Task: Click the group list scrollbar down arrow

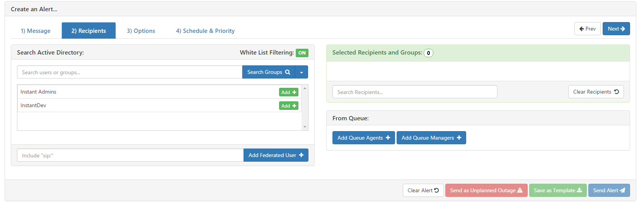Action: tap(305, 127)
